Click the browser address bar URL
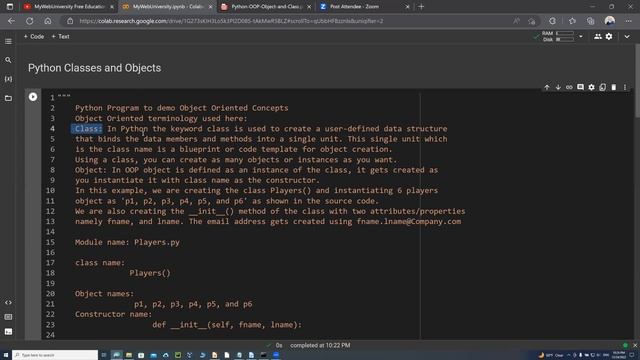Viewport: 640px width, 360px height. click(231, 21)
